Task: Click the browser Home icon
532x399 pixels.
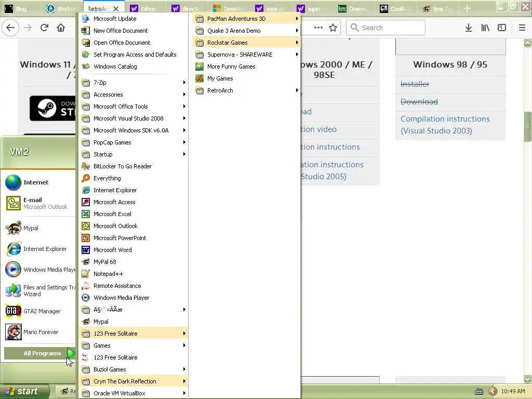Action: (x=61, y=28)
